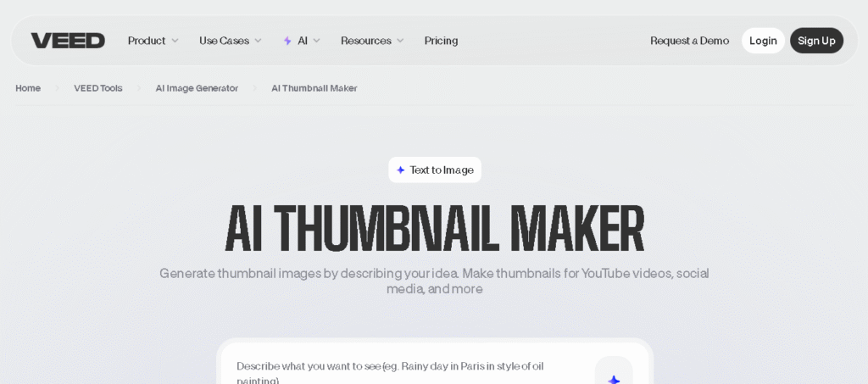This screenshot has height=384, width=868.
Task: Click the Request a Demo link
Action: 689,41
